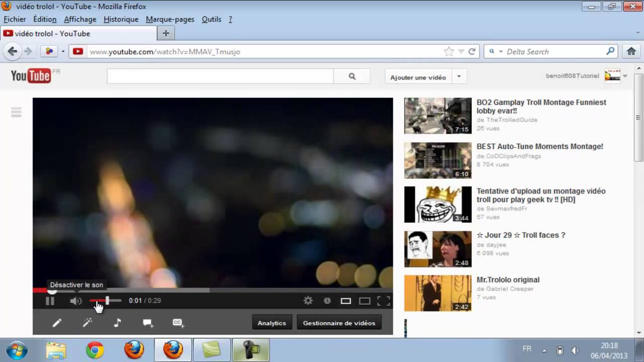Choose search engine dropdown

(495, 51)
